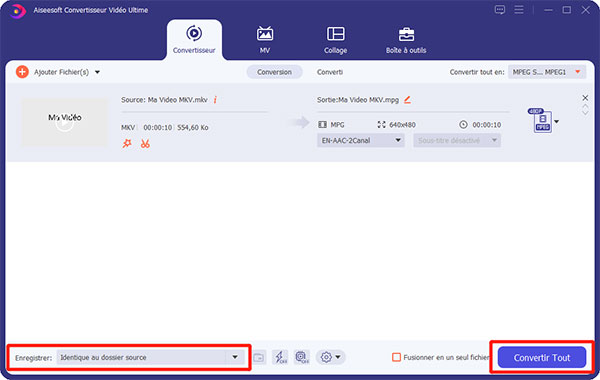Viewport: 600px width, 380px height.
Task: Open the scissors cut tool
Action: coord(145,144)
